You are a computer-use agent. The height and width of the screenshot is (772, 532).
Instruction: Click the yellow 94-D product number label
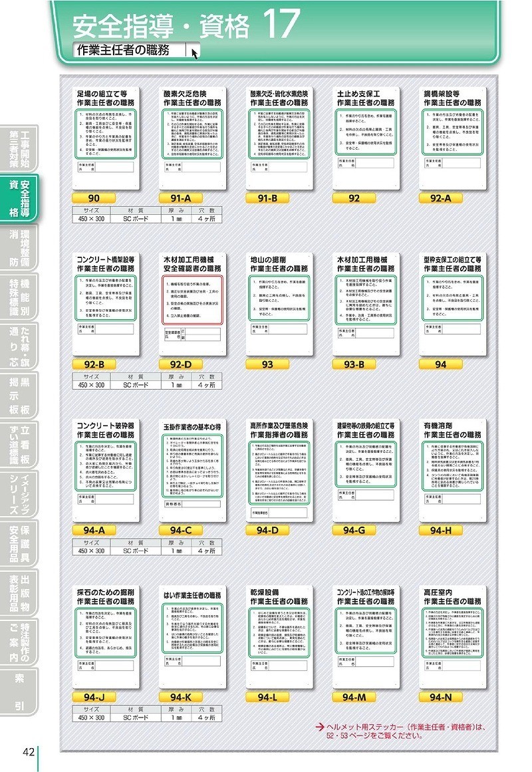pyautogui.click(x=267, y=530)
